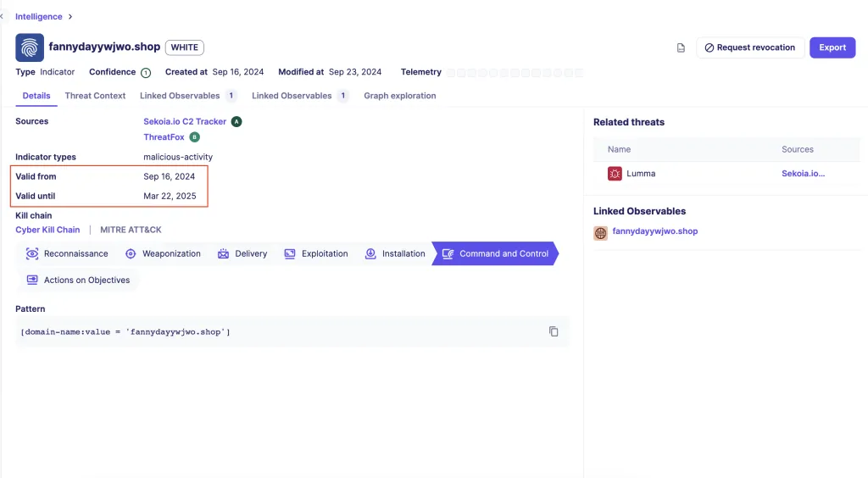The height and width of the screenshot is (478, 868).
Task: Click the Modified at Sep 23, 2024 value
Action: coord(355,72)
